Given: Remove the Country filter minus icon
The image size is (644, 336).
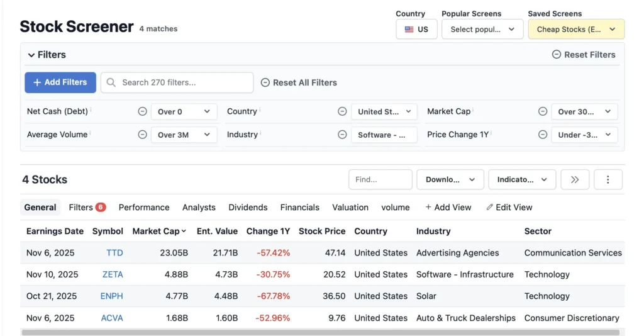Looking at the screenshot, I should 342,111.
